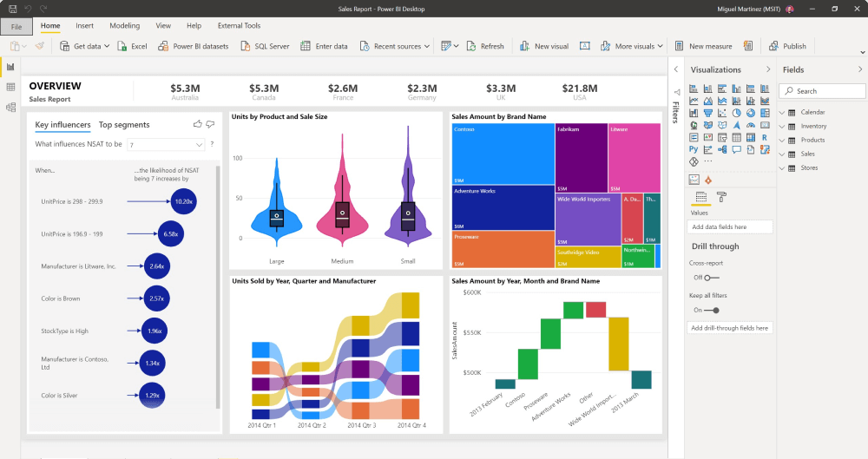This screenshot has width=868, height=459.
Task: Collapse the Visualizations pane chevron
Action: click(x=768, y=69)
